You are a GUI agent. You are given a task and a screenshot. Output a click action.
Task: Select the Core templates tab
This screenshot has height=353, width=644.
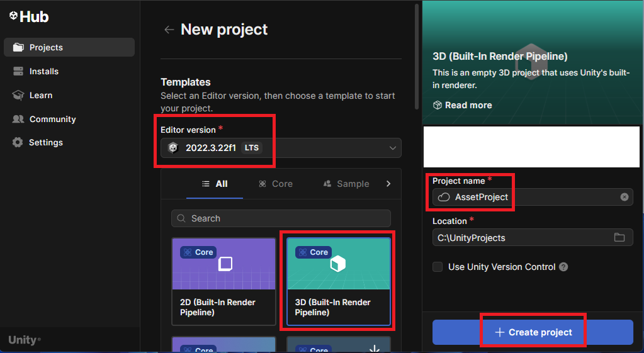[x=276, y=184]
